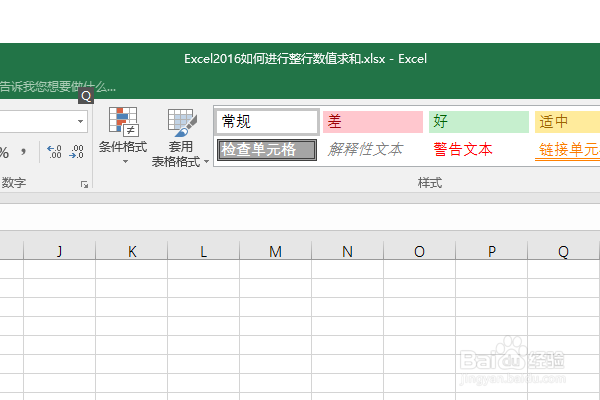
Task: Click the 告诉我您想要做什么 search box
Action: click(x=57, y=87)
